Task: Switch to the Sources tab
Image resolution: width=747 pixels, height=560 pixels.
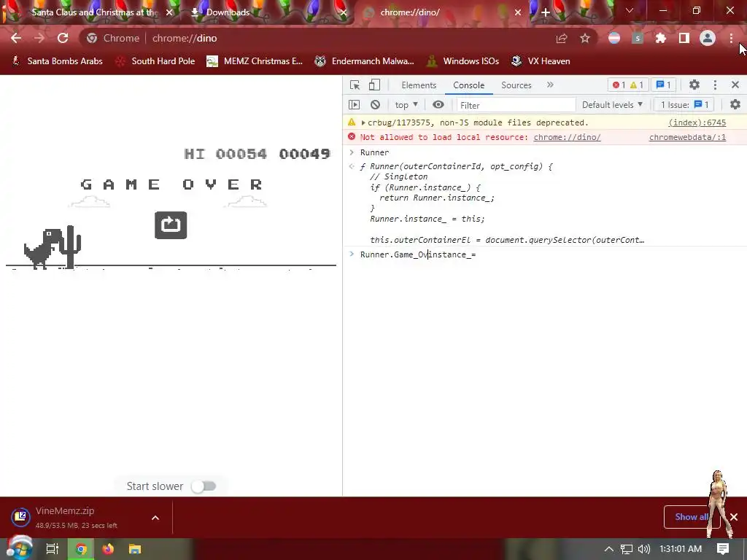Action: tap(516, 85)
